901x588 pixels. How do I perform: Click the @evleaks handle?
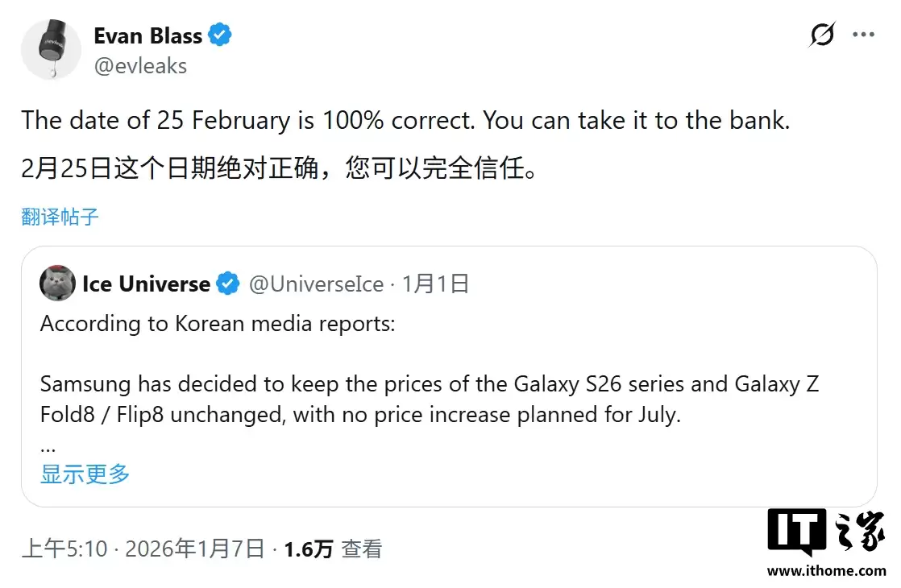[x=141, y=66]
